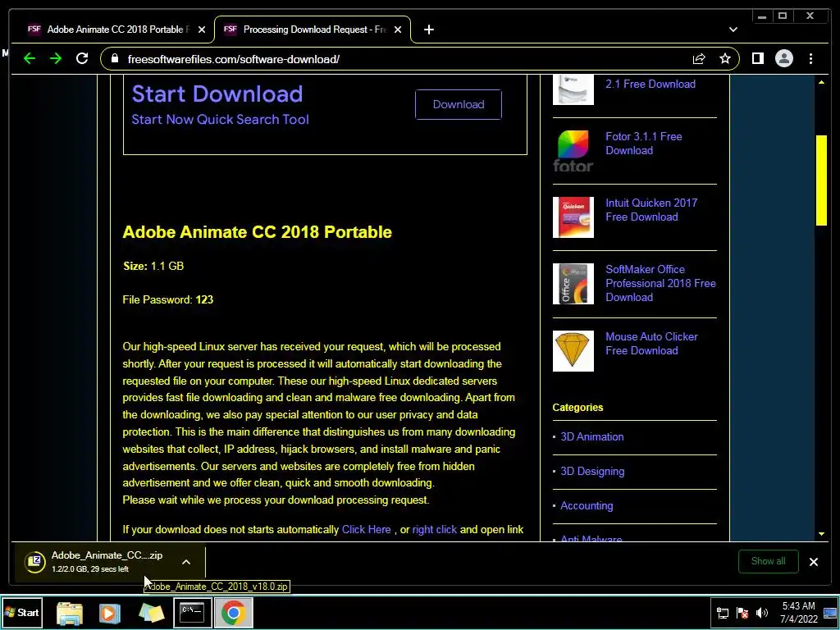Open the browser side panel icon
The width and height of the screenshot is (840, 630).
(x=757, y=58)
